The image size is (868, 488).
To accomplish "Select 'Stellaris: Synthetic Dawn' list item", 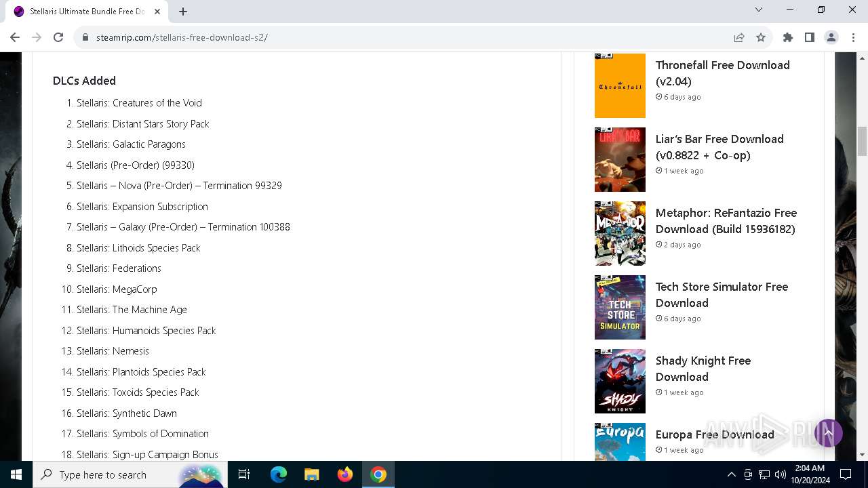I will click(127, 413).
